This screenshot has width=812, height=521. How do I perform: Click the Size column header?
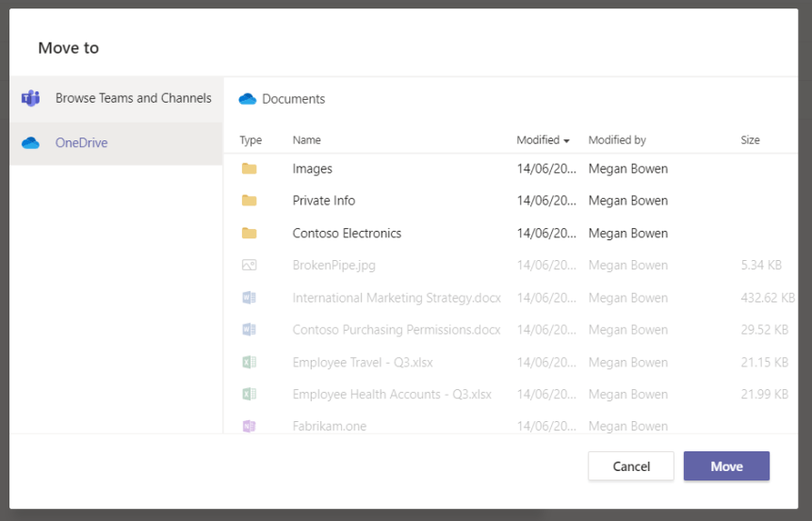pos(750,140)
